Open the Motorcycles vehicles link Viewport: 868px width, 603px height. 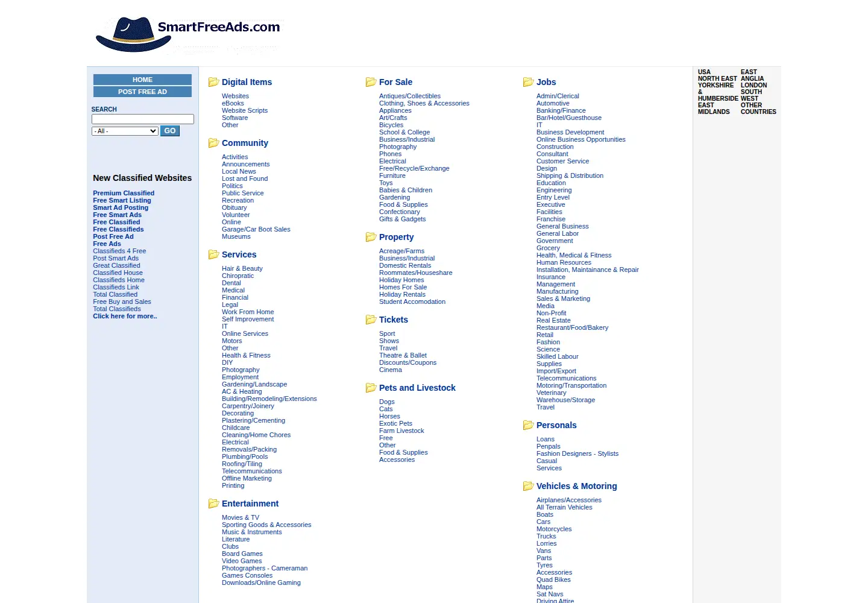554,529
